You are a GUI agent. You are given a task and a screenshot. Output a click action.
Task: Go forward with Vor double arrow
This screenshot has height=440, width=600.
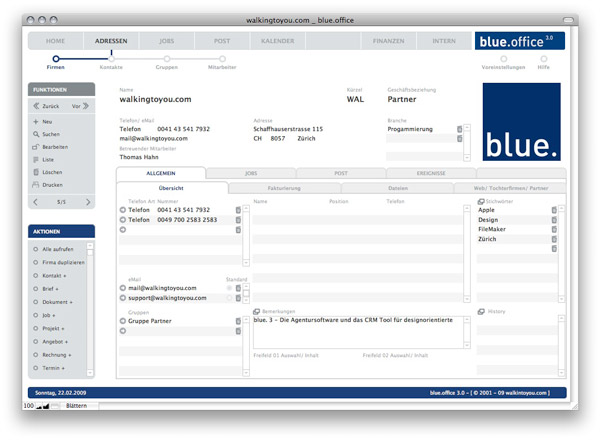coord(86,106)
